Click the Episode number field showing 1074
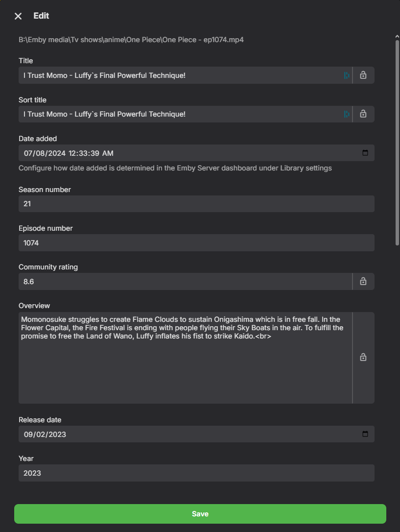 coord(196,242)
